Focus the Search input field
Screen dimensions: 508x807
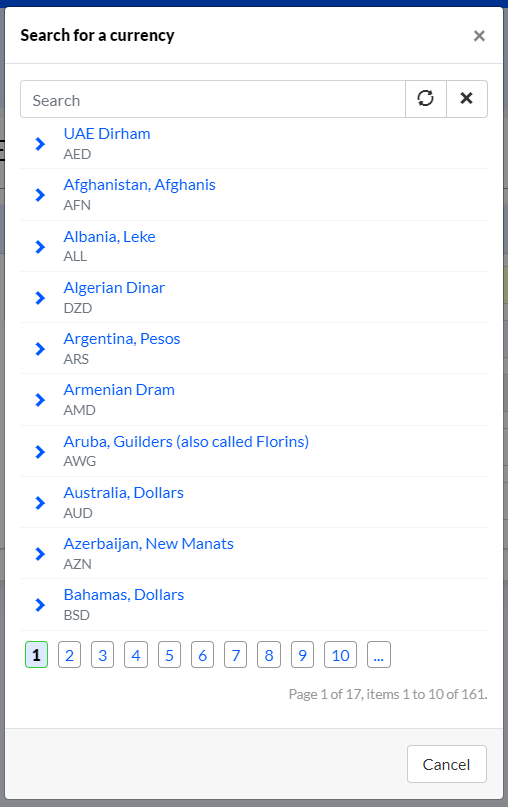213,99
